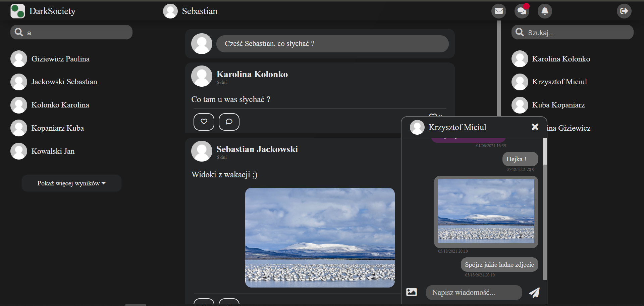The image size is (644, 306).
Task: Open comments on Karolina Kolonko's post
Action: pos(229,122)
